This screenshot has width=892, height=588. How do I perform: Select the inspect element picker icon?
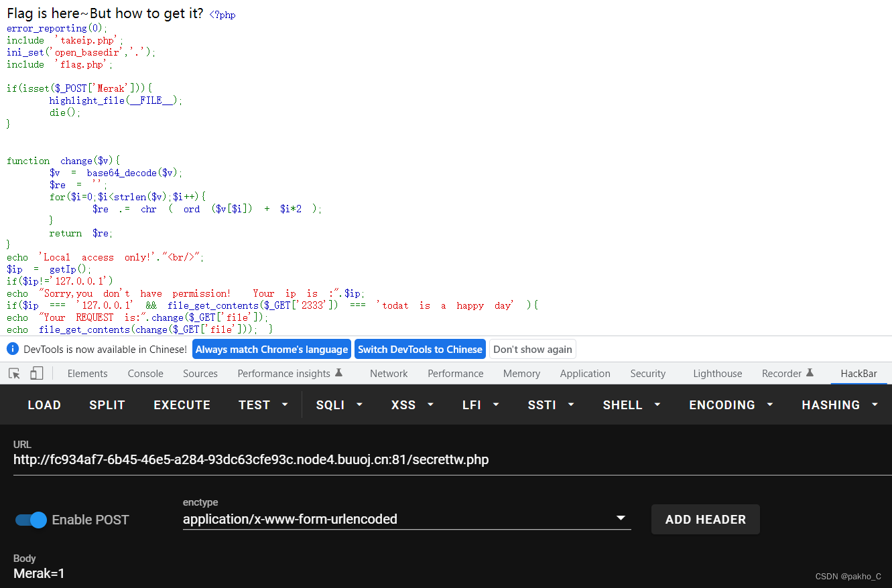[x=14, y=373]
